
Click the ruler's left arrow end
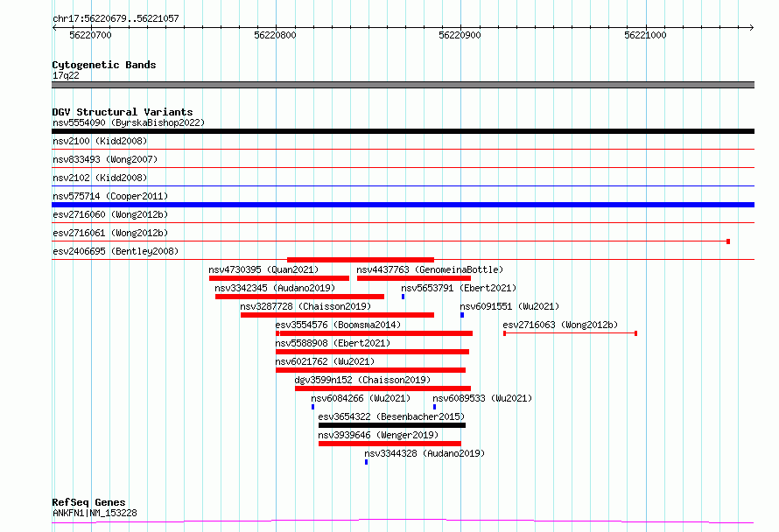(54, 27)
